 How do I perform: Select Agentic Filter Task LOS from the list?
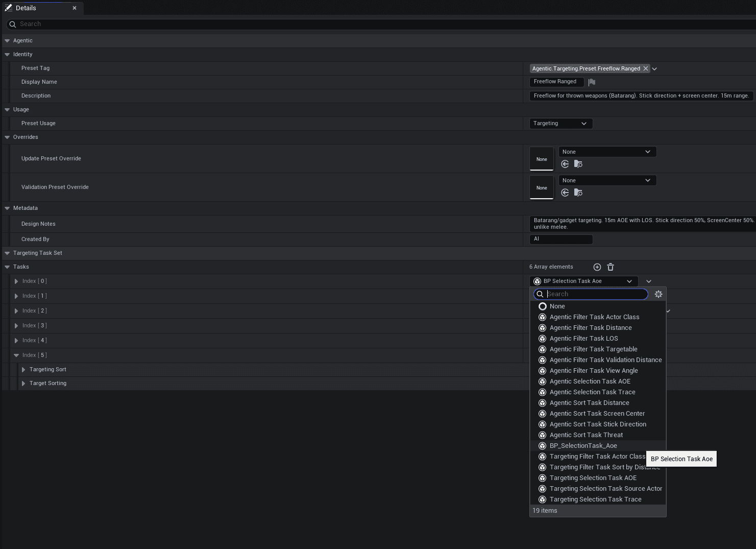[x=583, y=338]
